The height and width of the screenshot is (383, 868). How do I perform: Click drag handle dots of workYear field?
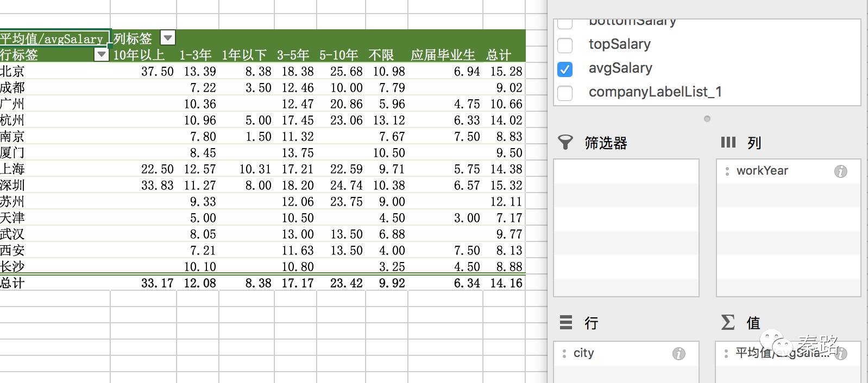pos(727,171)
